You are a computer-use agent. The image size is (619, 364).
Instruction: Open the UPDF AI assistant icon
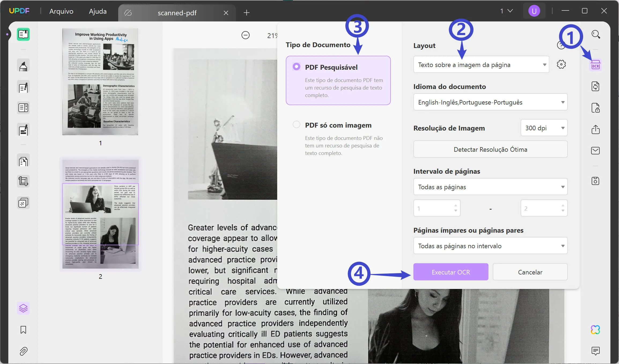pyautogui.click(x=595, y=330)
